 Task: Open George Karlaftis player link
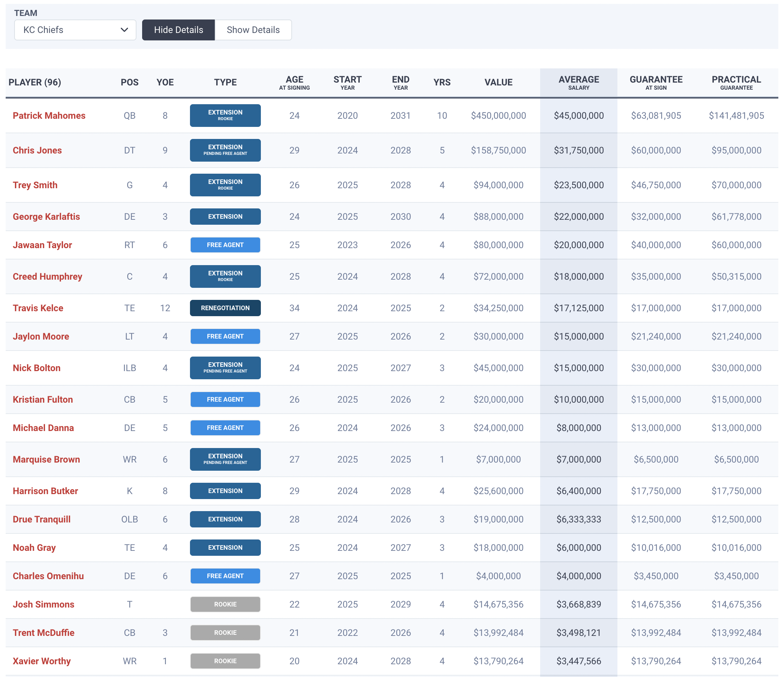coord(46,217)
